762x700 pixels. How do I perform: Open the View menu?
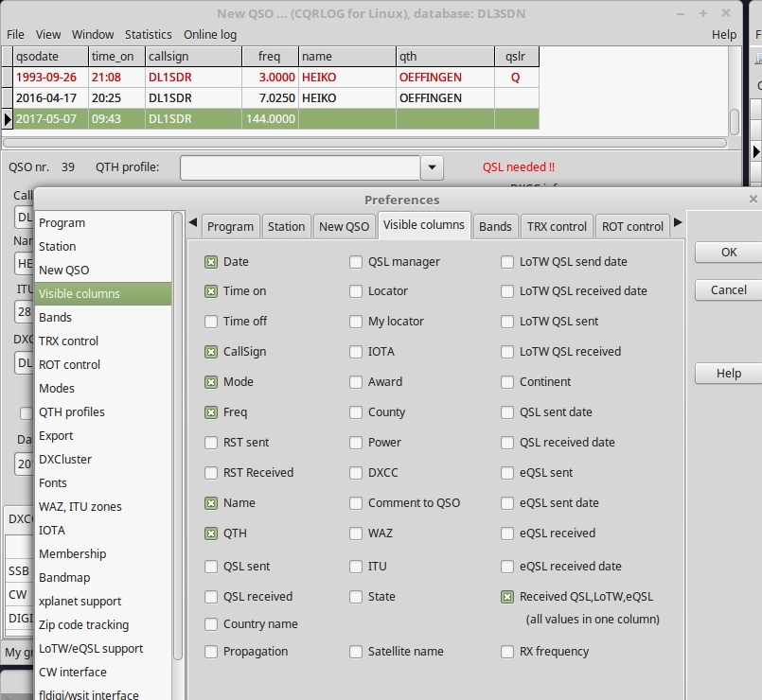click(48, 34)
